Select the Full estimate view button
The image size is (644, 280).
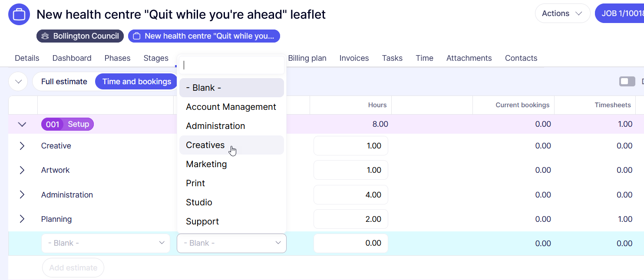pos(64,82)
